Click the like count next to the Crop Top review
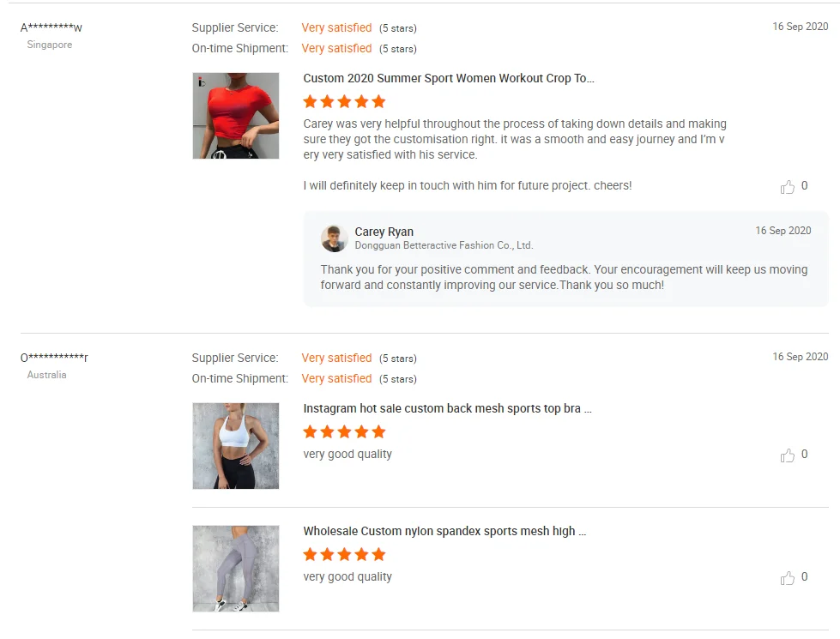Viewport: 840px width, 639px height. click(804, 186)
